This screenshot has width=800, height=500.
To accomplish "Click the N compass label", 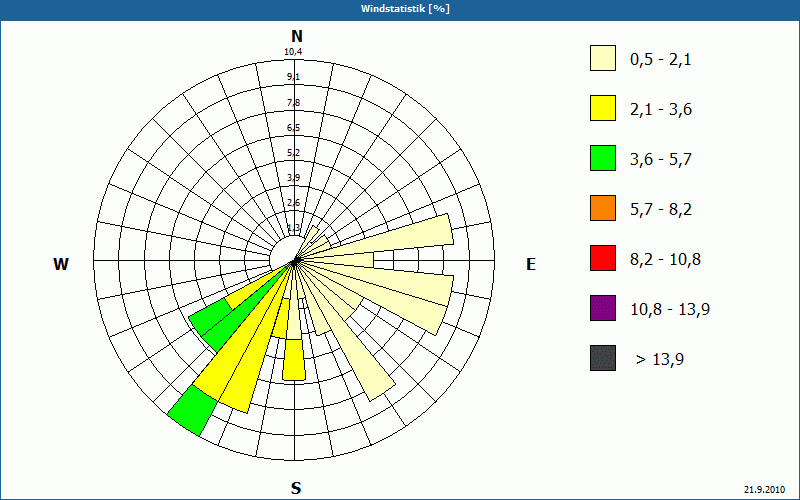I will coord(296,36).
